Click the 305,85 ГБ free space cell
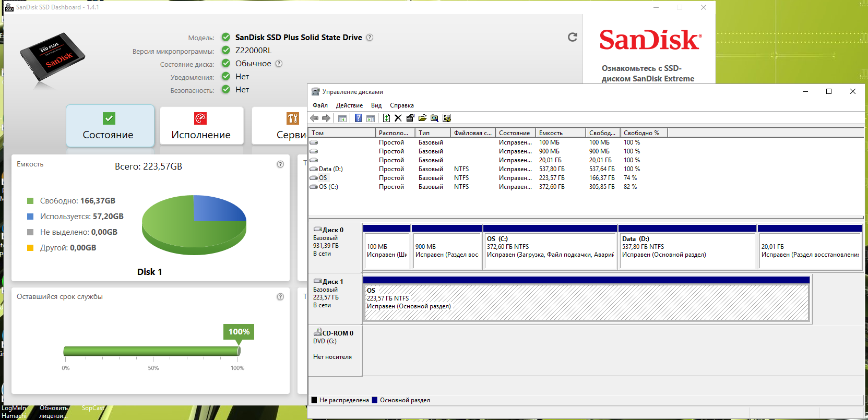 [602, 187]
